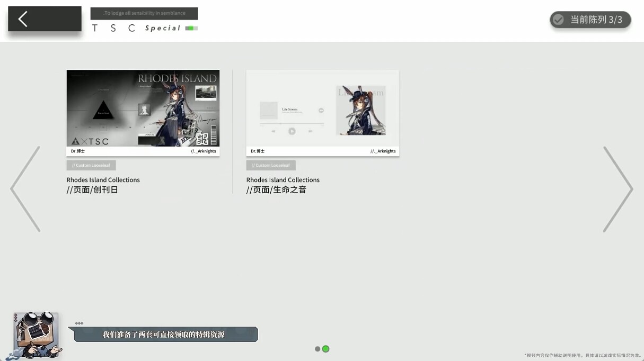Click the play button in 生命之音 thumbnail
Image resolution: width=644 pixels, height=361 pixels.
292,131
